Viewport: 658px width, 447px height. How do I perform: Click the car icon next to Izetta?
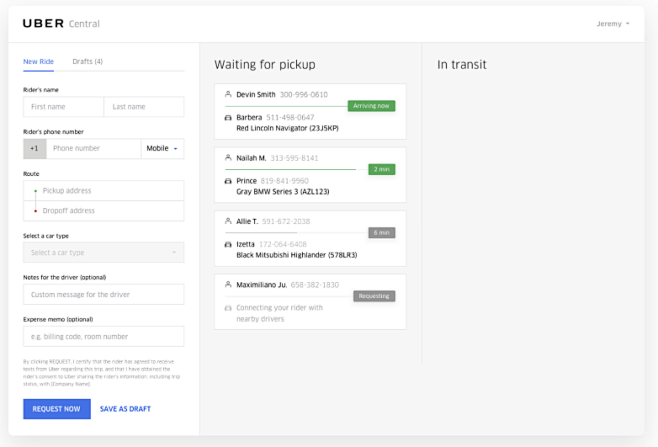pyautogui.click(x=228, y=244)
